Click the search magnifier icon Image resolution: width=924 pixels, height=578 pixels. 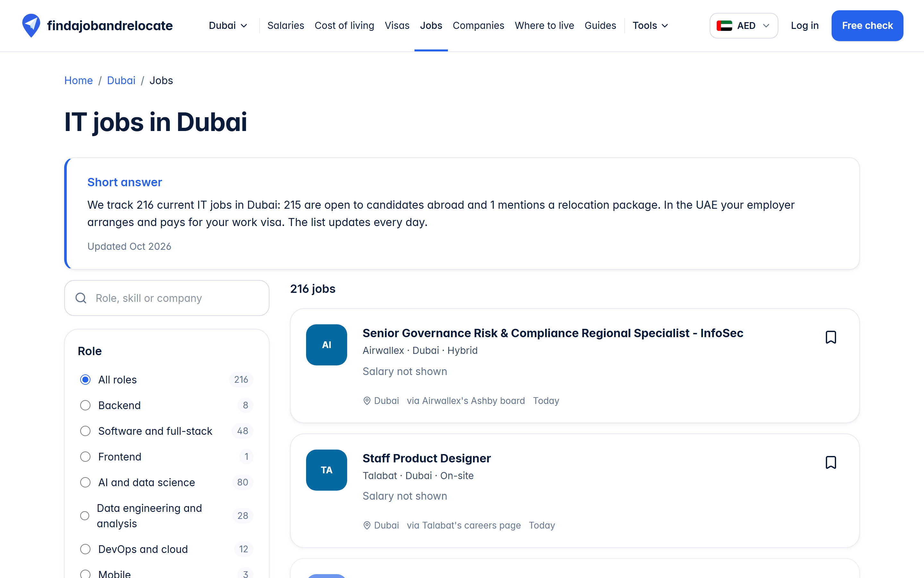(81, 298)
